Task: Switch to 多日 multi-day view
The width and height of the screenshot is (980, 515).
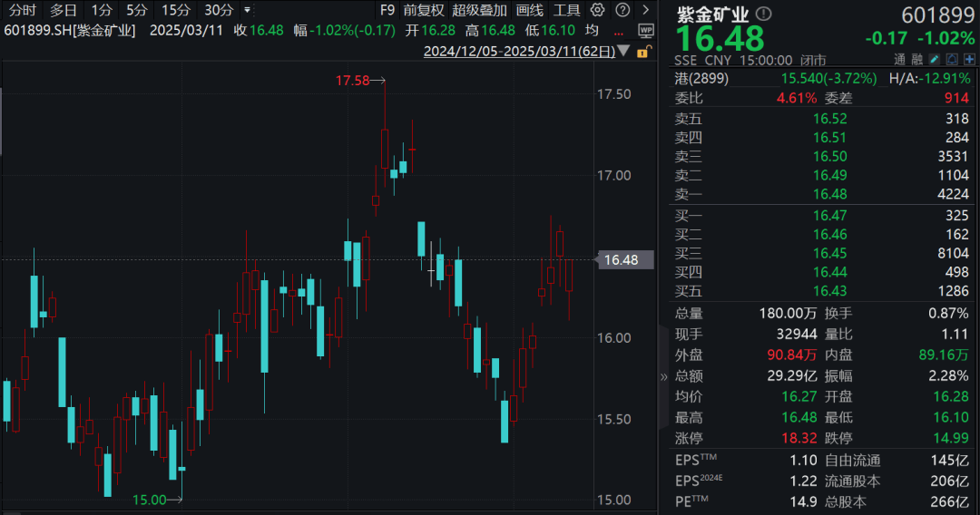Action: coord(64,10)
